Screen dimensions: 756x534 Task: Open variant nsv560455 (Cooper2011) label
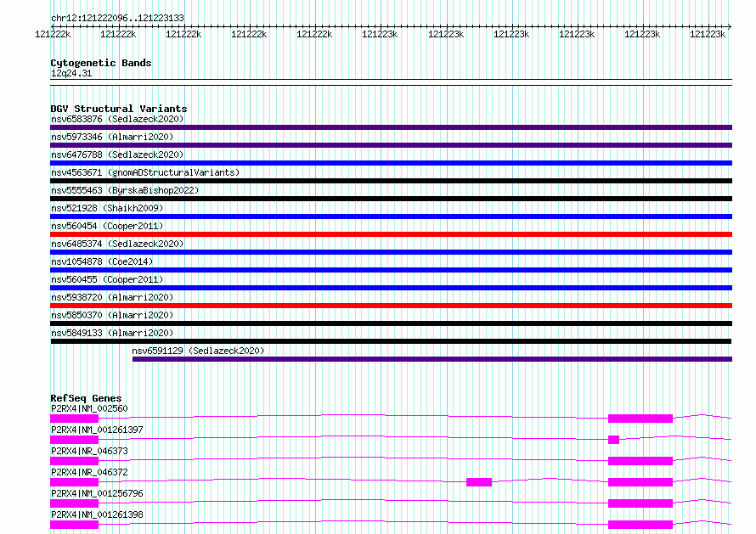point(107,279)
